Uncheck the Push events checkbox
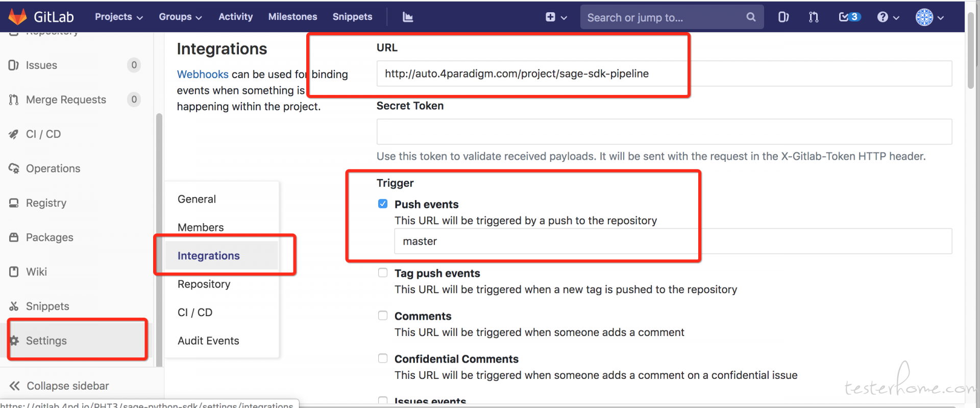Screen dimensions: 980x408 [383, 204]
